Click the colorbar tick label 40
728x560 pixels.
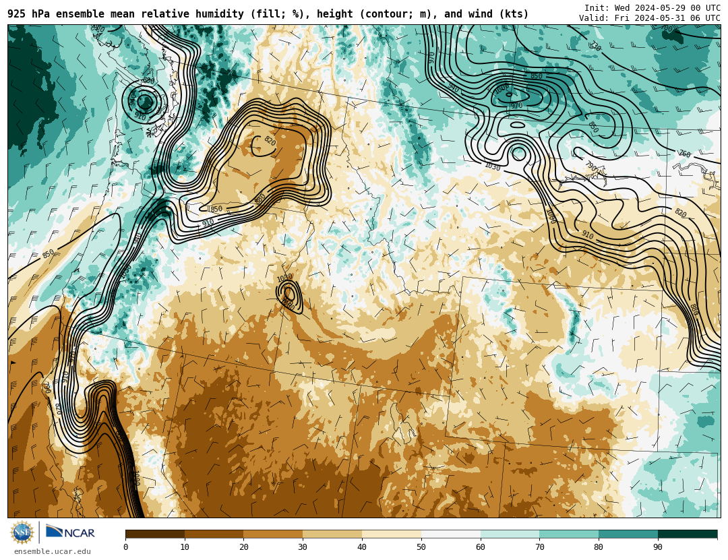pos(362,547)
